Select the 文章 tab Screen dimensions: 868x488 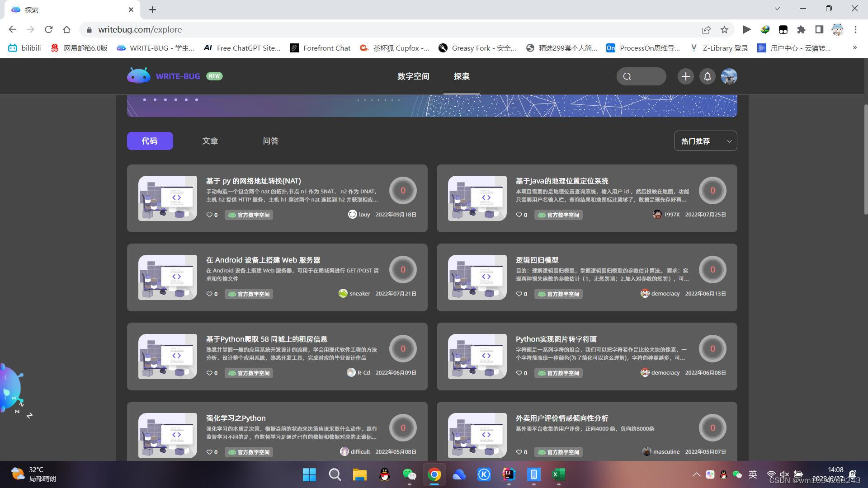coord(210,140)
